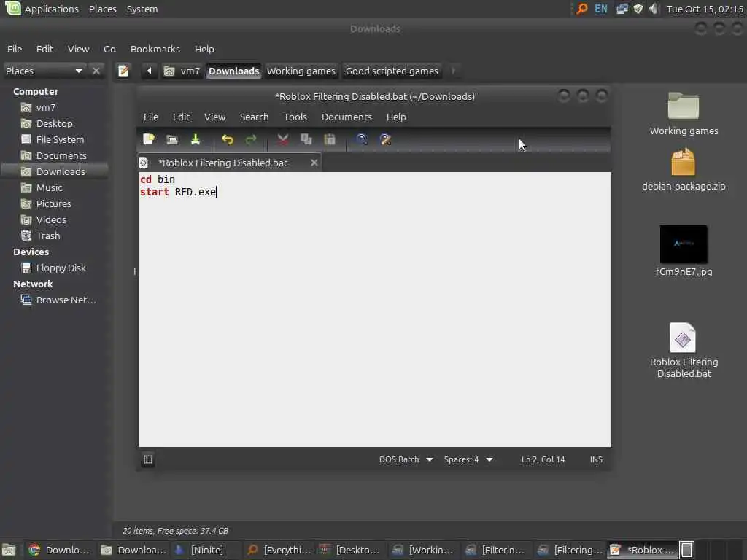This screenshot has width=747, height=560.
Task: Click the Good scripted games path button
Action: 392,71
